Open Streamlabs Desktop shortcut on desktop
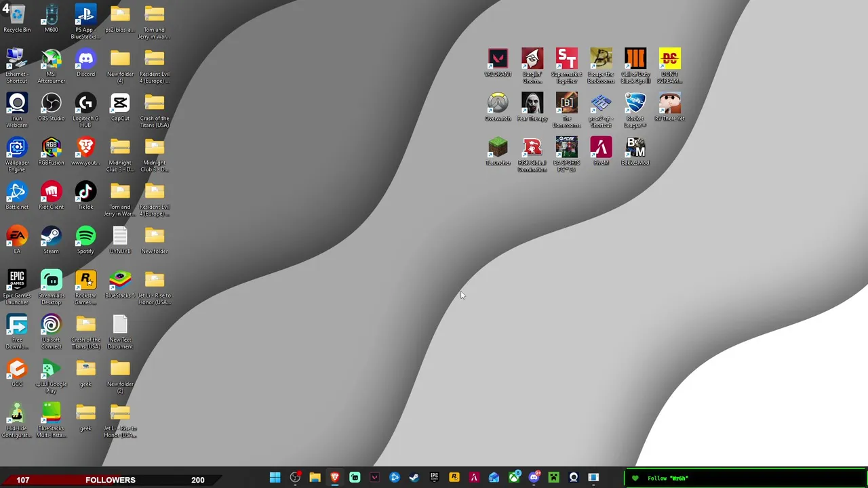Viewport: 868px width, 488px height. click(x=51, y=287)
